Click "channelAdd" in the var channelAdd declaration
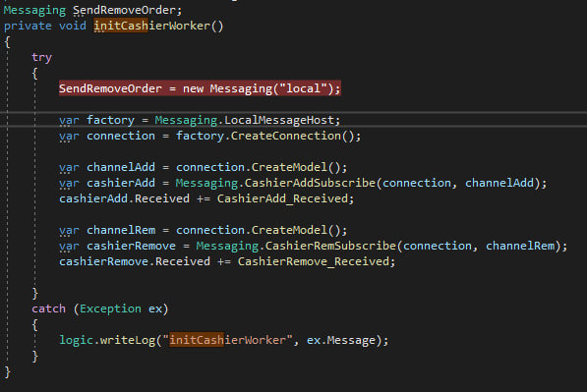 coord(121,167)
